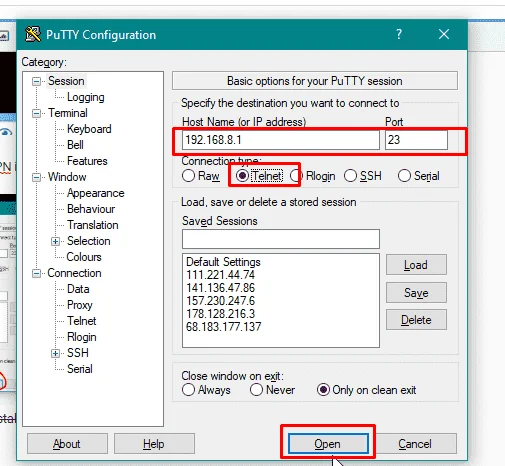Open the Terminal category
Viewport: 505px width, 466px height.
pos(67,113)
